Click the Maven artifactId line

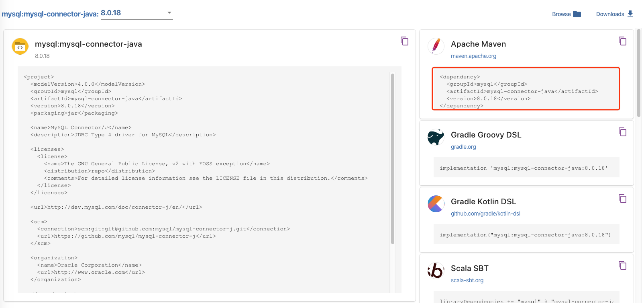[x=522, y=91]
